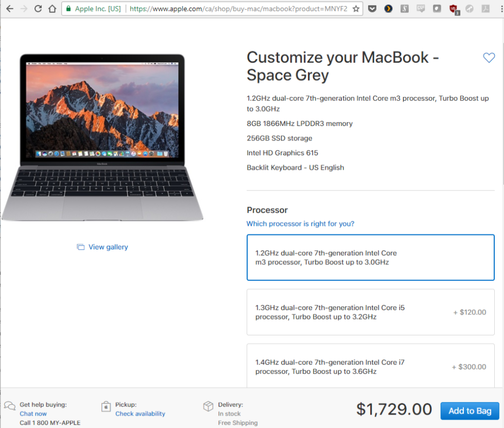
Task: Check availability for pickup
Action: [x=140, y=414]
